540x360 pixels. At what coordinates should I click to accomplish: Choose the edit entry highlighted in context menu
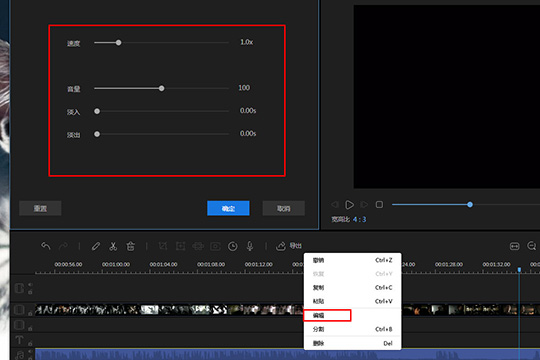click(x=327, y=315)
